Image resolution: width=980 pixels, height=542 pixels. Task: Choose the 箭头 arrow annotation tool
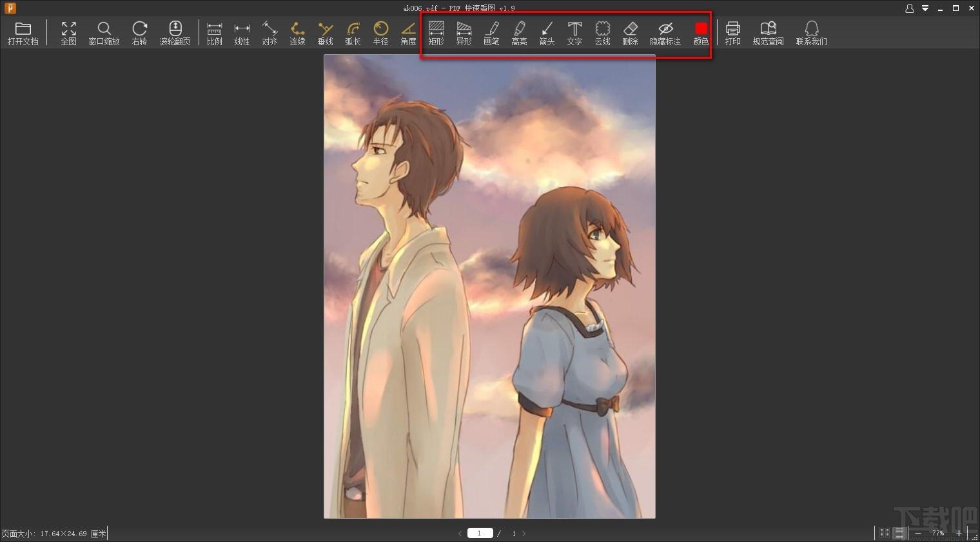pos(547,33)
